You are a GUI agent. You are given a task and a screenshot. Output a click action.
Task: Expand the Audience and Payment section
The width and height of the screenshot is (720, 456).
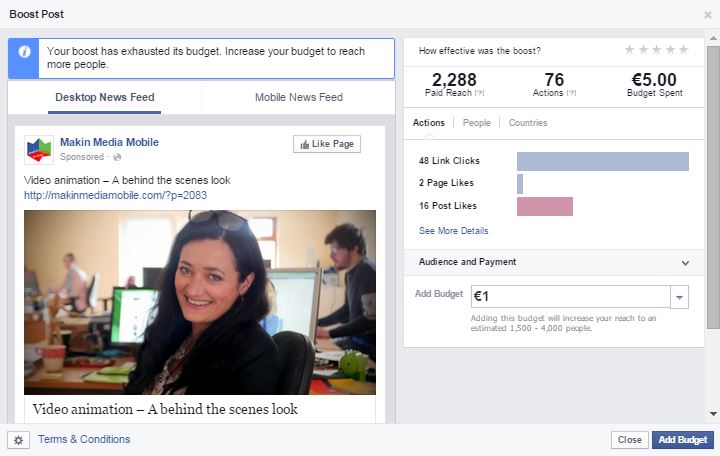pos(553,262)
